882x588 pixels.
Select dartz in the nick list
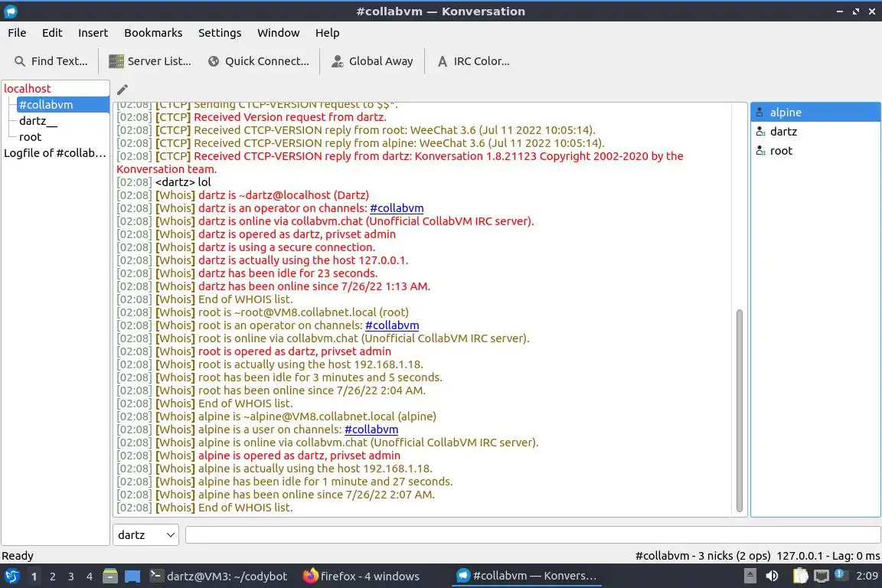(815, 132)
